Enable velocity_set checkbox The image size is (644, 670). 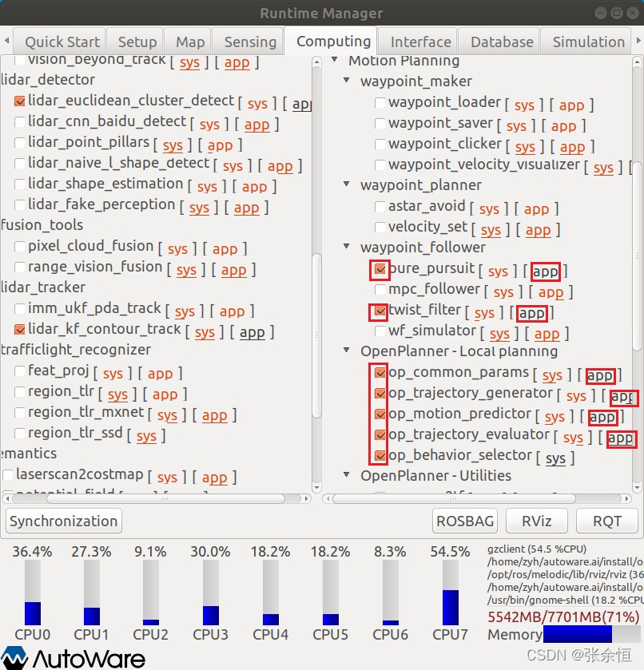coord(380,228)
